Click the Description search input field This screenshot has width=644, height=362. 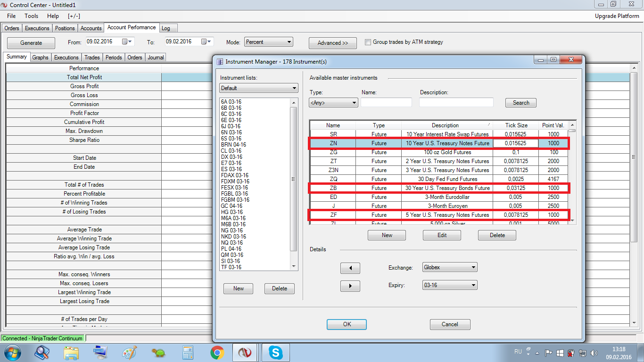click(456, 102)
